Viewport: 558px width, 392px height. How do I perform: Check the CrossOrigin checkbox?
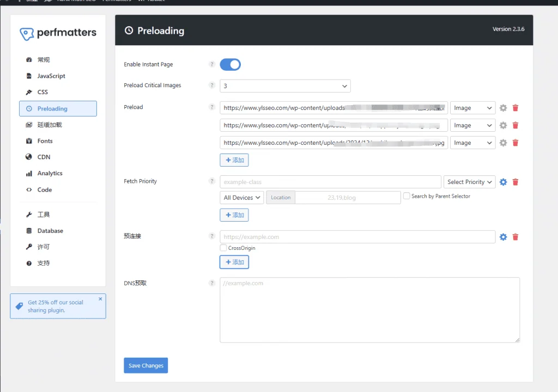[223, 248]
